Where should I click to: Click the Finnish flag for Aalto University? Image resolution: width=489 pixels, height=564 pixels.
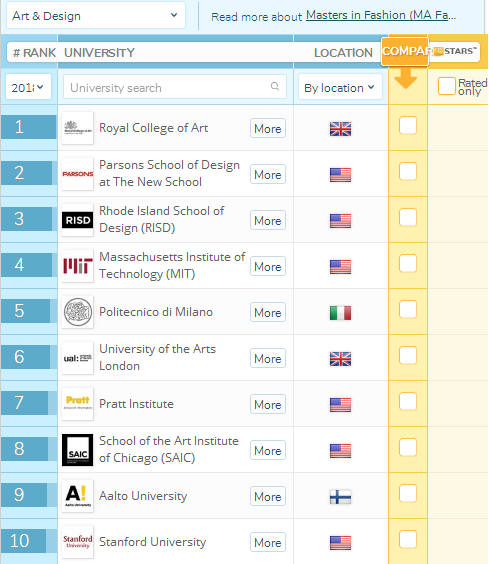click(x=340, y=497)
